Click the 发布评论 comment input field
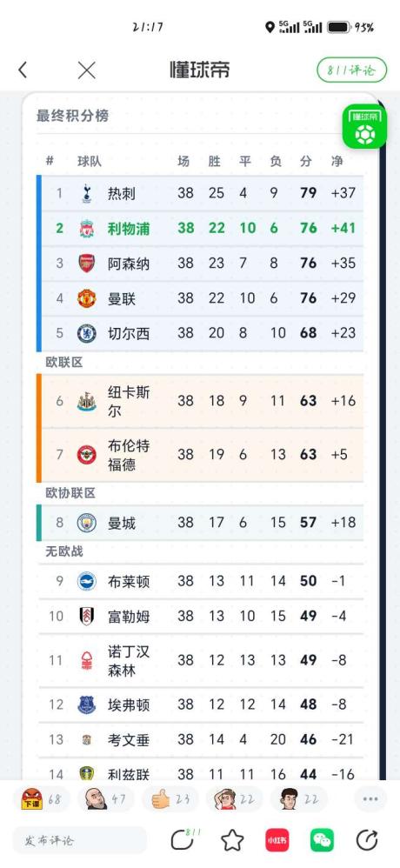This screenshot has width=400, height=868. point(80,840)
